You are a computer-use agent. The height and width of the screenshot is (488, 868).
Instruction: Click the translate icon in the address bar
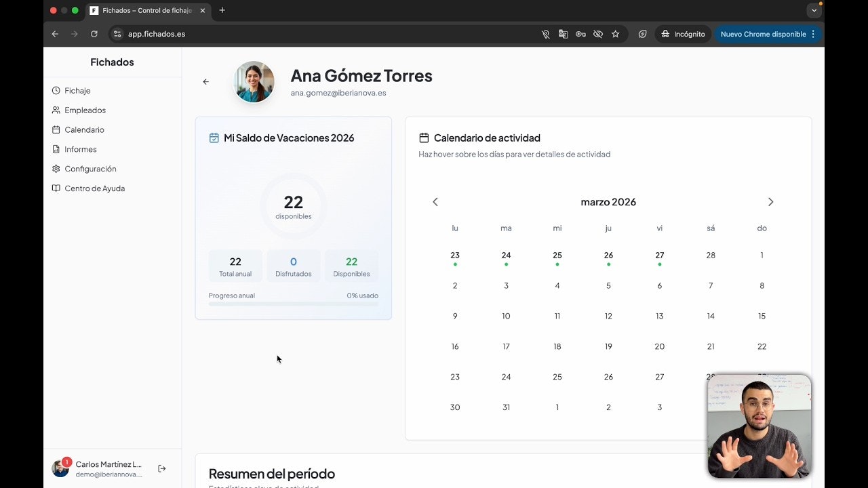point(563,34)
